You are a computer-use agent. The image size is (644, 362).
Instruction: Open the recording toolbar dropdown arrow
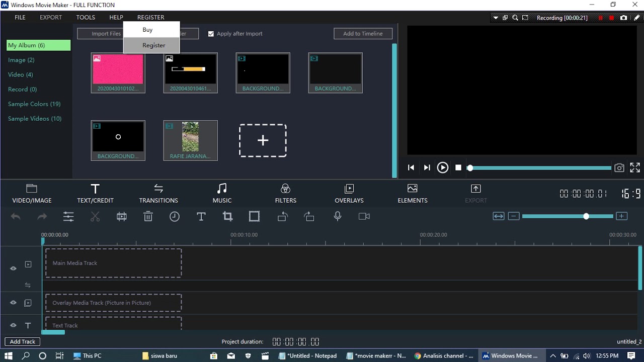coord(496,18)
